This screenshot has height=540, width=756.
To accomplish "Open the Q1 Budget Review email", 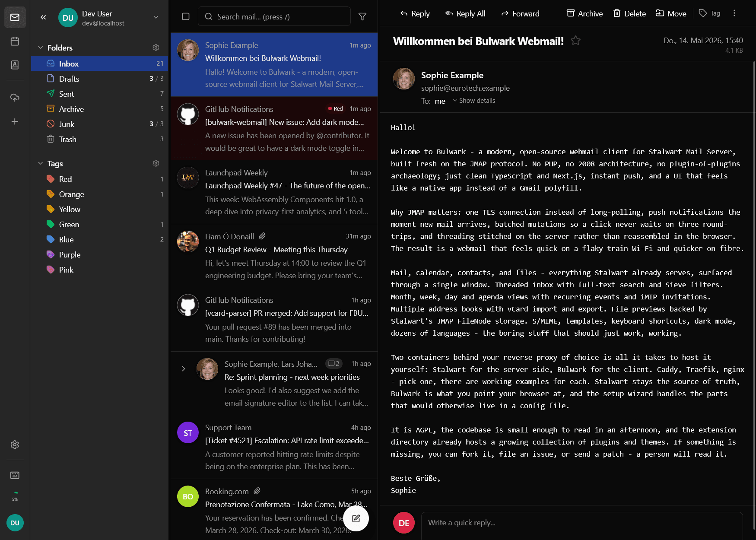I will (274, 256).
